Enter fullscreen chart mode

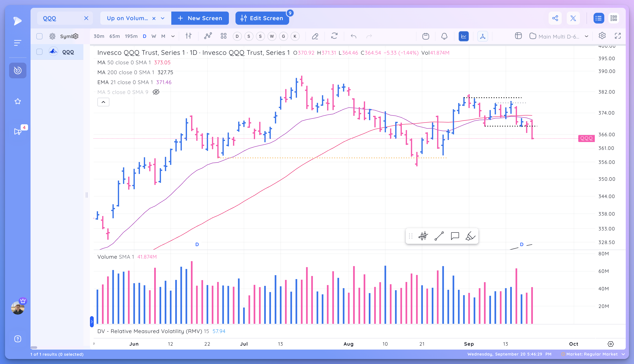coord(618,36)
